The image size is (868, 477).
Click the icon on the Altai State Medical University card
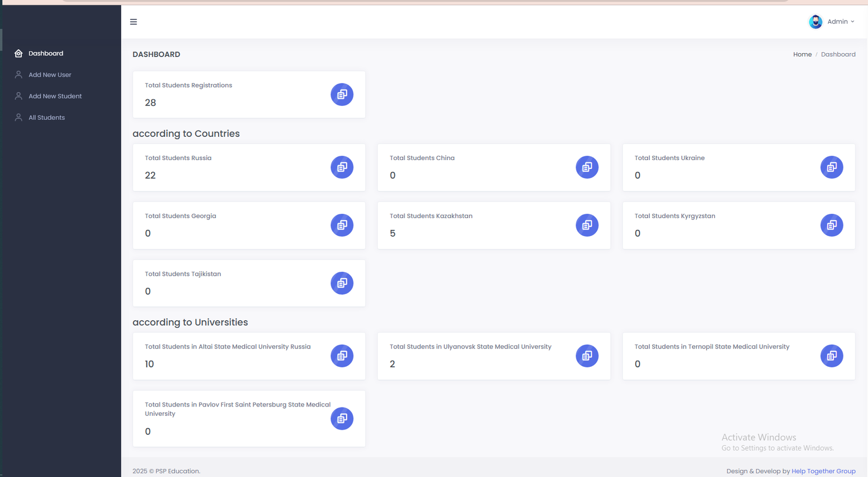pyautogui.click(x=342, y=356)
